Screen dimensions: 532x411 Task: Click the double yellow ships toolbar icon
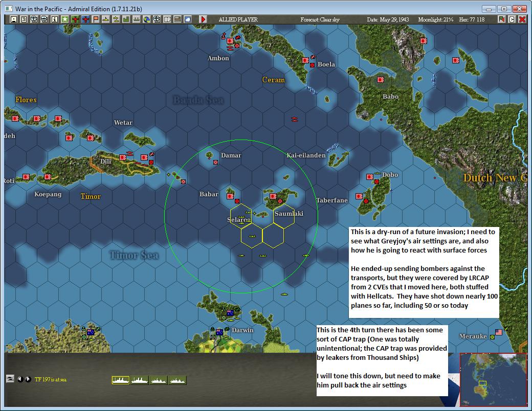point(116,19)
